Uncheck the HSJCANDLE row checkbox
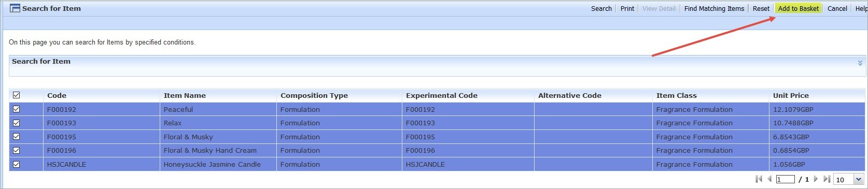The width and height of the screenshot is (868, 189). [x=16, y=164]
